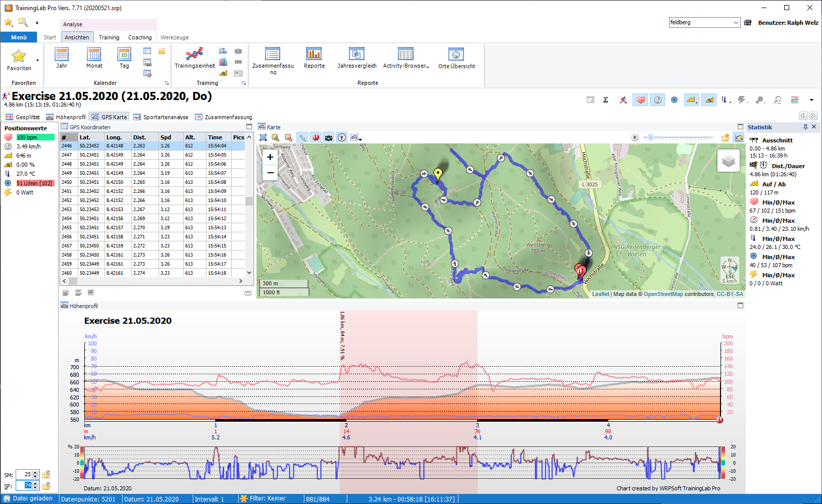Click the sigma summation toolbar icon
This screenshot has height=504, width=822.
606,100
